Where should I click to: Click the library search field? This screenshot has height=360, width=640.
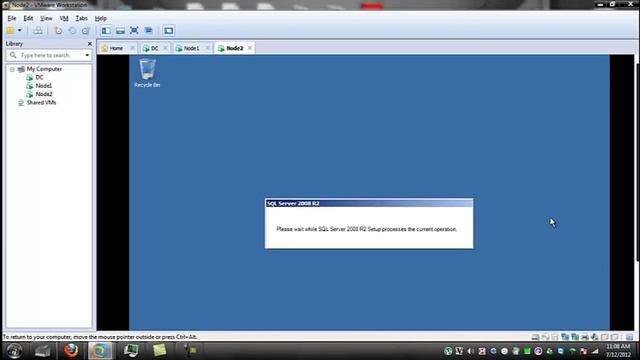pyautogui.click(x=48, y=55)
